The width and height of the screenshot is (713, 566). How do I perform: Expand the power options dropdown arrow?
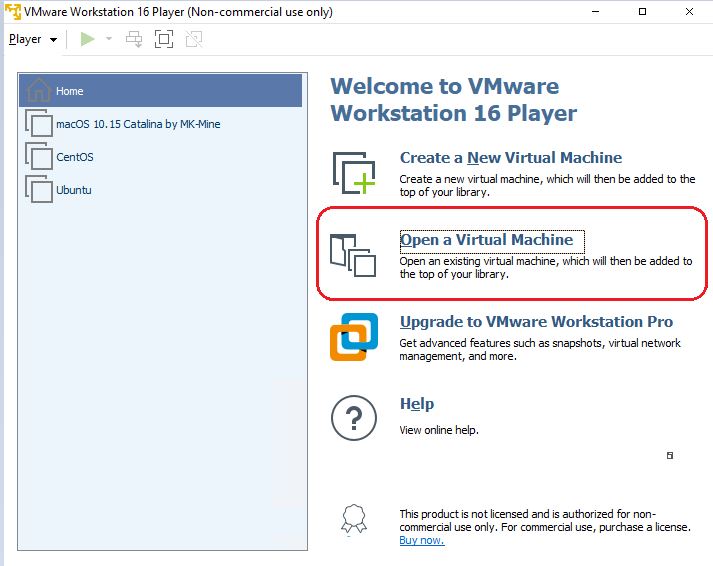(x=109, y=39)
